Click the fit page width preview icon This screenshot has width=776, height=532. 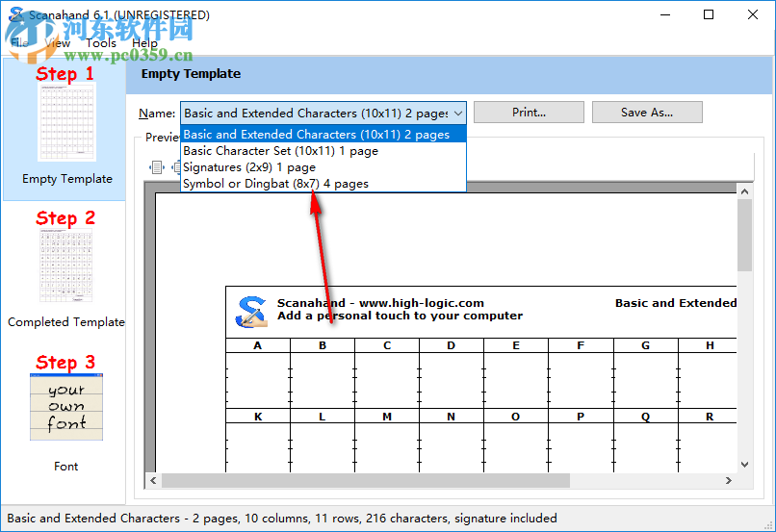pos(156,167)
